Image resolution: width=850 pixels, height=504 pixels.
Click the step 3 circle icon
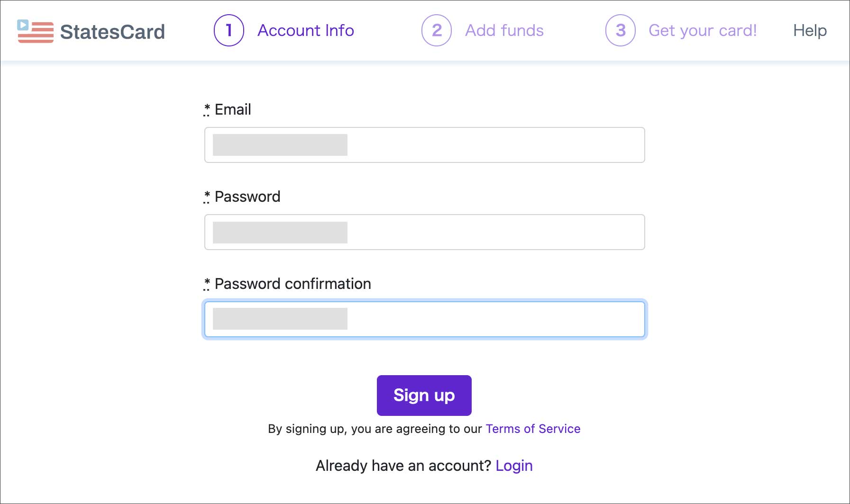[620, 30]
